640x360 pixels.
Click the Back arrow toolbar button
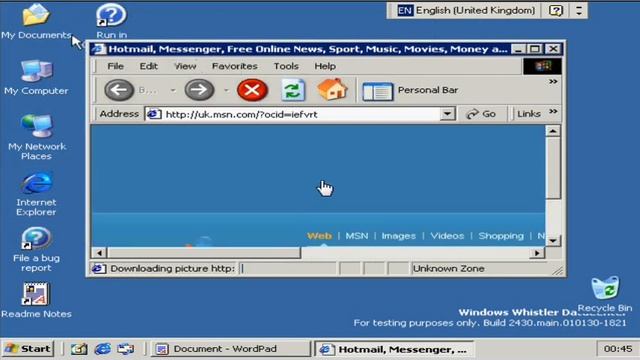[x=119, y=90]
